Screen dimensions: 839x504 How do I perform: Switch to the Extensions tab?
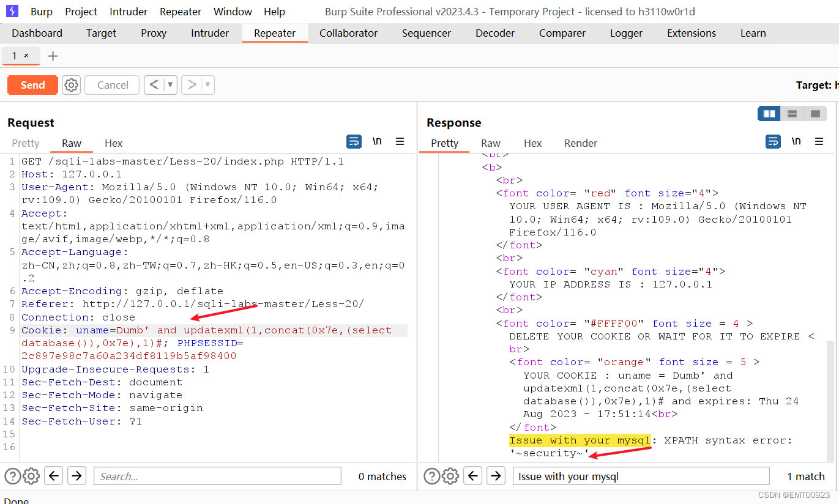(692, 33)
